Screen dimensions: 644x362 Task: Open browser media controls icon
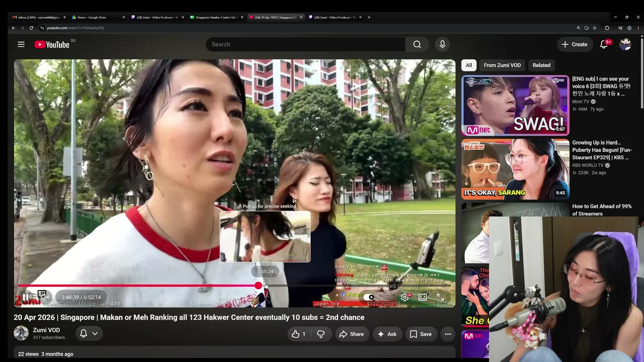point(620,28)
